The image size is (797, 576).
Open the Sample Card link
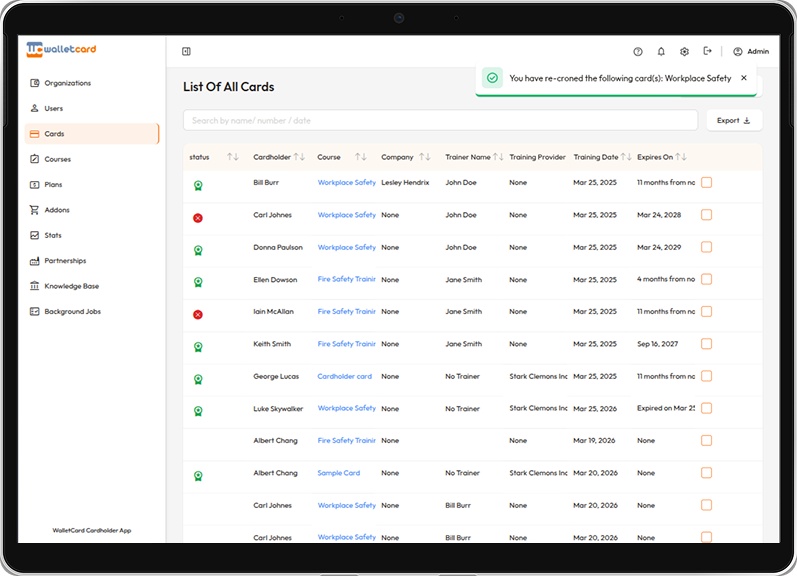click(339, 473)
